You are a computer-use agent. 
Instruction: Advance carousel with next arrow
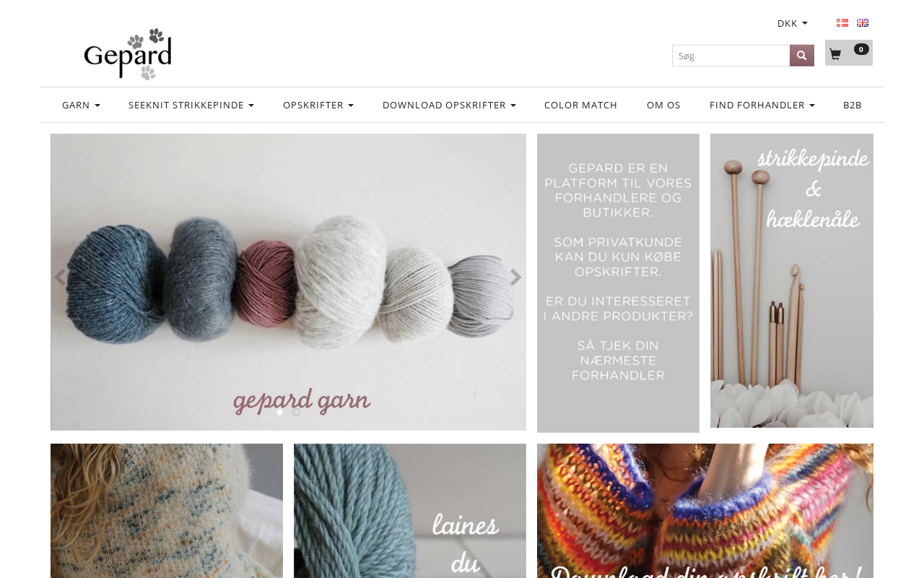click(515, 277)
